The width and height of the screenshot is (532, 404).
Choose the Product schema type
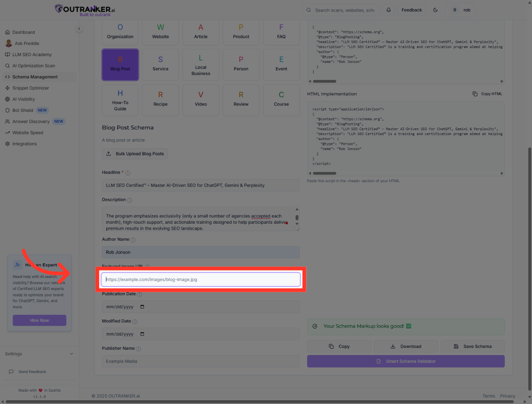[x=241, y=32]
